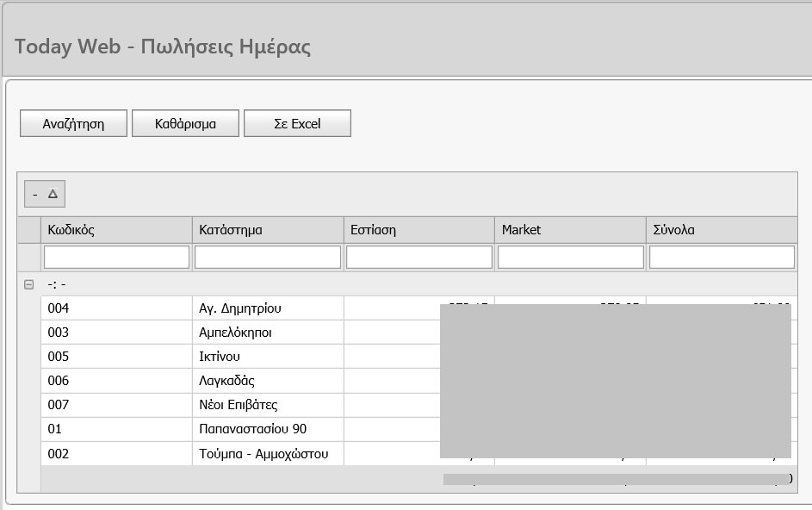Viewport: 812px width, 510px height.
Task: Focus the filter box under Κωδικός
Action: pyautogui.click(x=116, y=257)
